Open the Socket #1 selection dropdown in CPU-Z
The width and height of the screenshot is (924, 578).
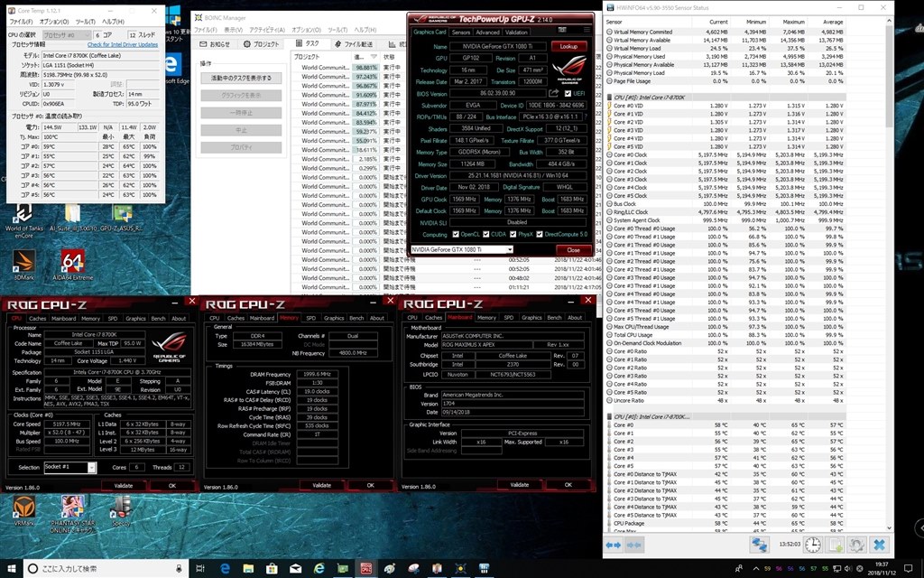click(x=69, y=467)
